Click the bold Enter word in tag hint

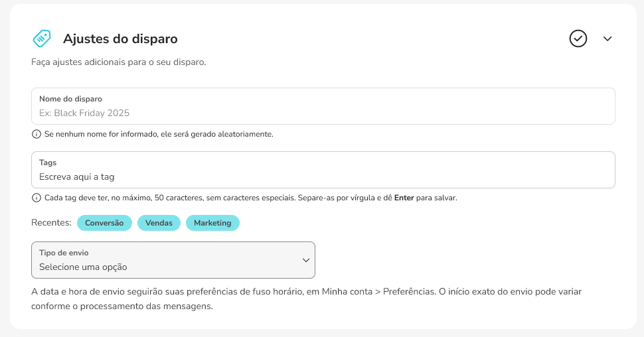405,198
